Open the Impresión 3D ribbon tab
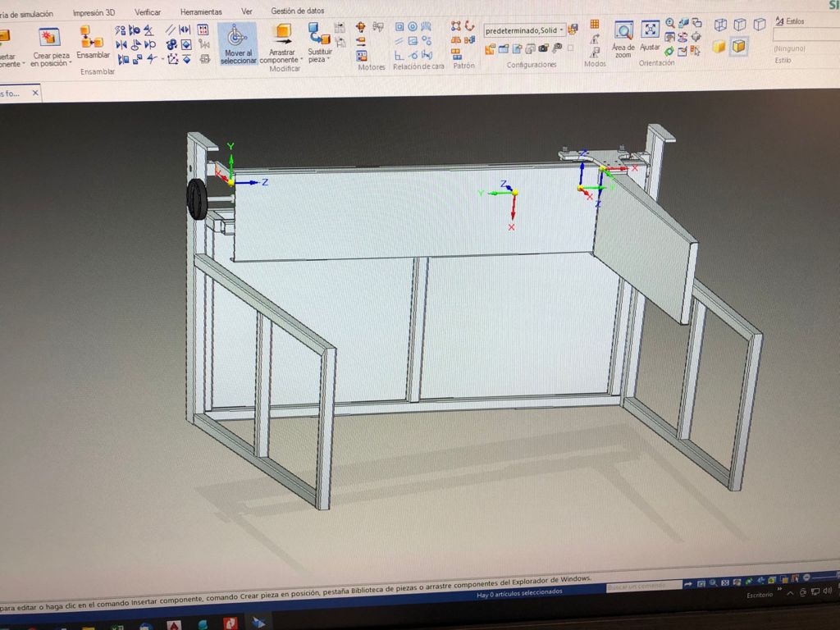Viewport: 840px width, 630px height. 94,12
